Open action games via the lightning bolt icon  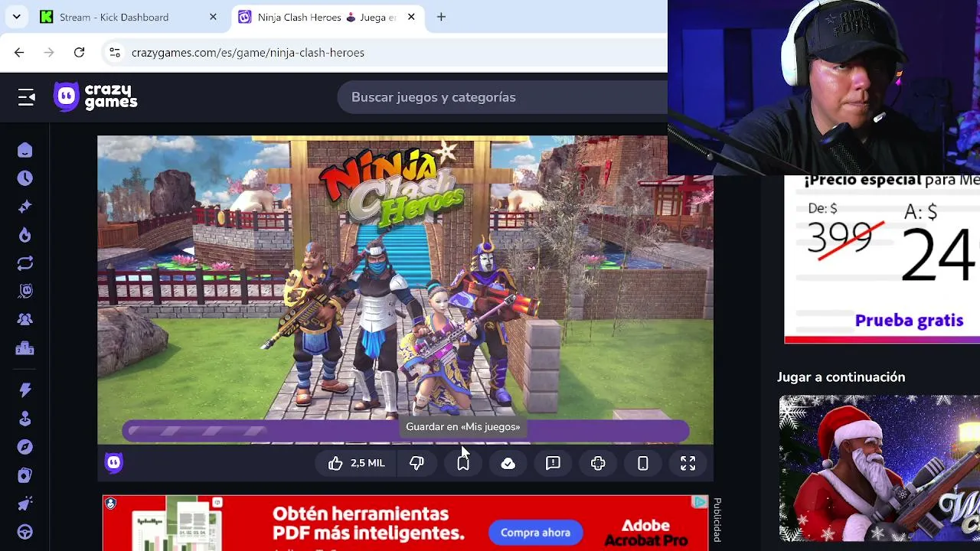pyautogui.click(x=24, y=390)
